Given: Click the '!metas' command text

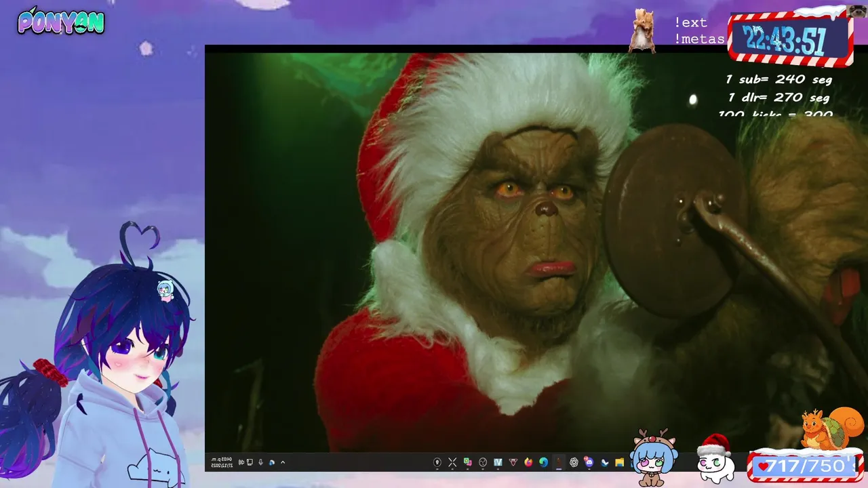Looking at the screenshot, I should [x=699, y=39].
